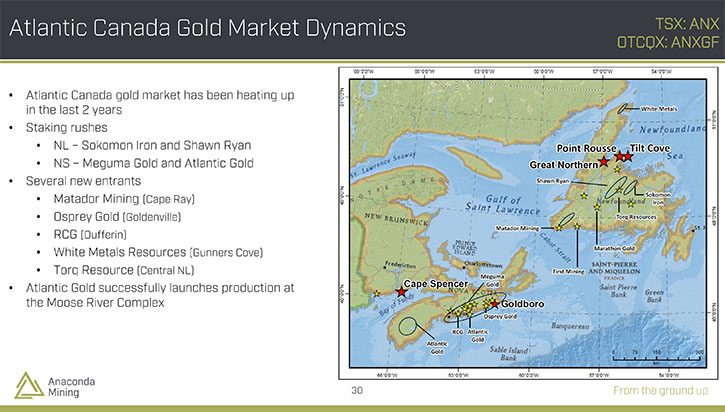The width and height of the screenshot is (725, 412).
Task: Click the Marathon Gold map callout
Action: click(614, 248)
